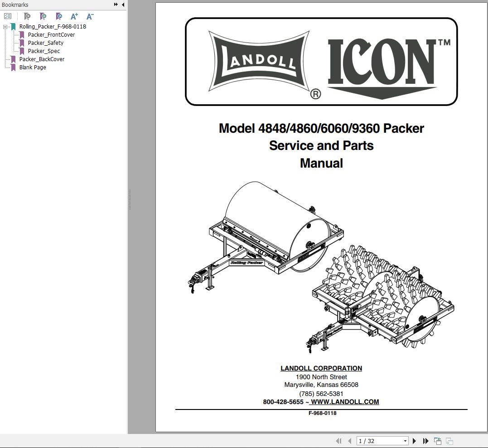Select the Packer_Safety bookmark

tap(45, 43)
